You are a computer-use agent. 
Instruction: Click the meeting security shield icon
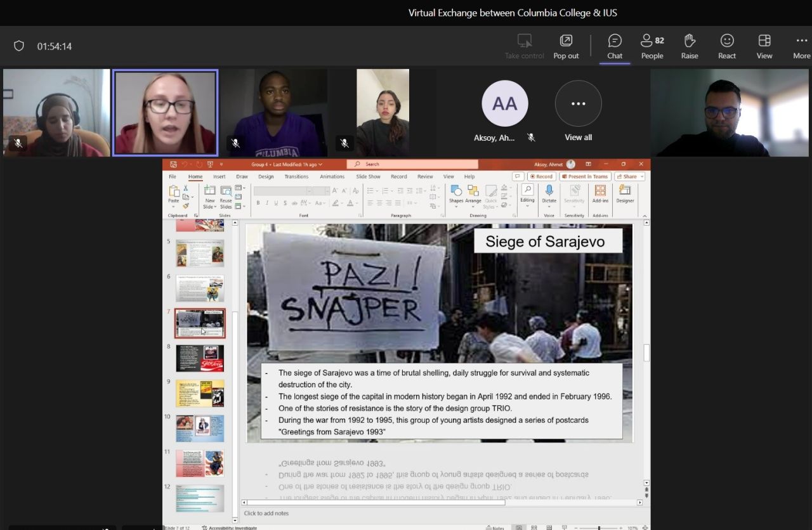(19, 46)
